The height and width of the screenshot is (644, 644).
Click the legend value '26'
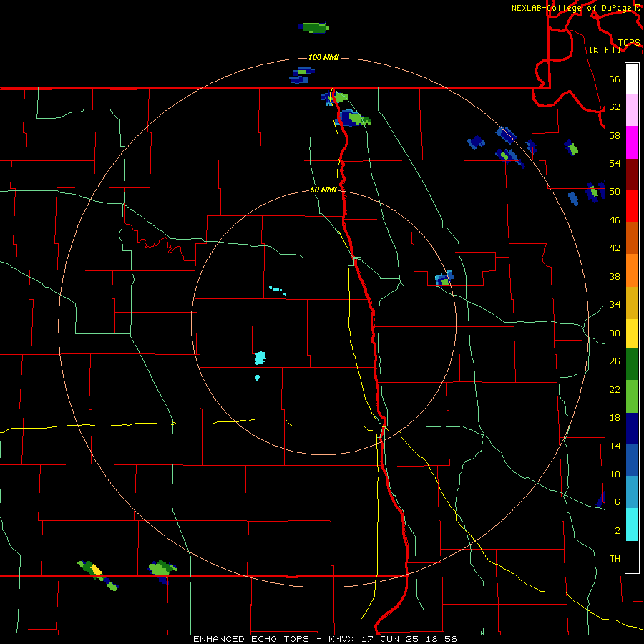615,361
